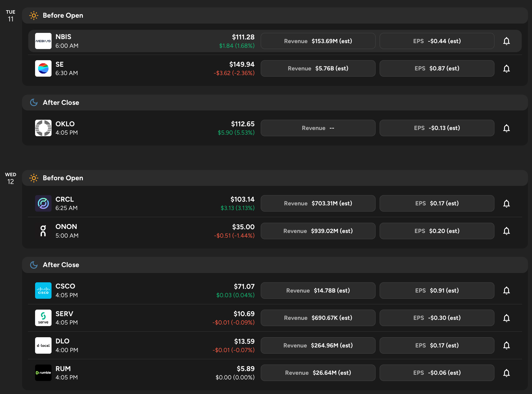Toggle the OKLO notification bell

click(506, 128)
